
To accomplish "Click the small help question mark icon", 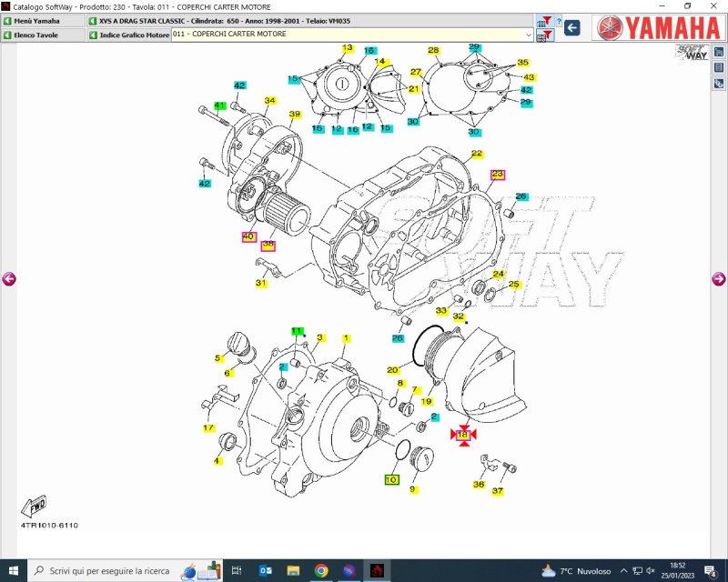I will tap(559, 20).
